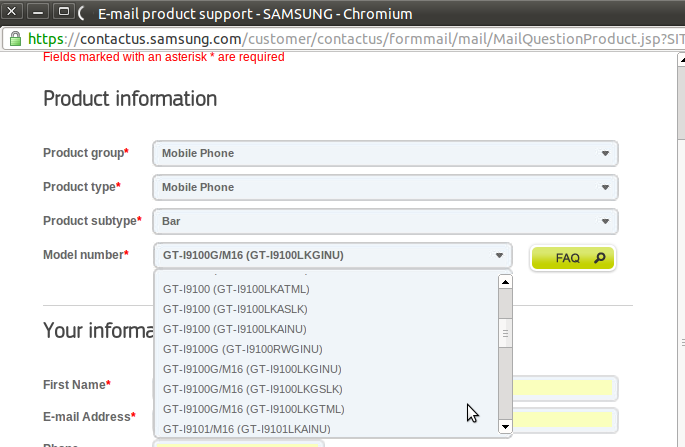Maximize the Chromium window
Screen dimensions: 685x447
(64, 12)
